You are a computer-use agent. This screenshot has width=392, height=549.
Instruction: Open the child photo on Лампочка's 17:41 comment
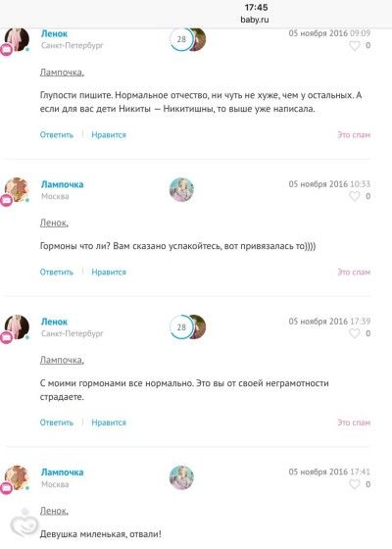click(181, 477)
